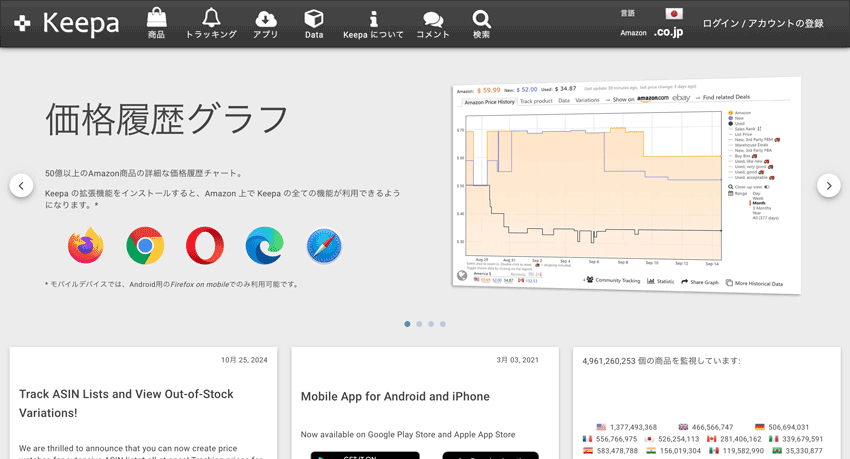
Task: Change Amazon locale from .co.jp
Action: (x=668, y=33)
